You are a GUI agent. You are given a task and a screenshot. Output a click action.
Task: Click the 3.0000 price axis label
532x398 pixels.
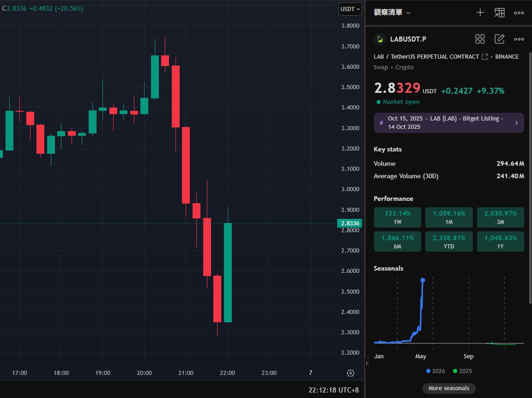point(350,189)
